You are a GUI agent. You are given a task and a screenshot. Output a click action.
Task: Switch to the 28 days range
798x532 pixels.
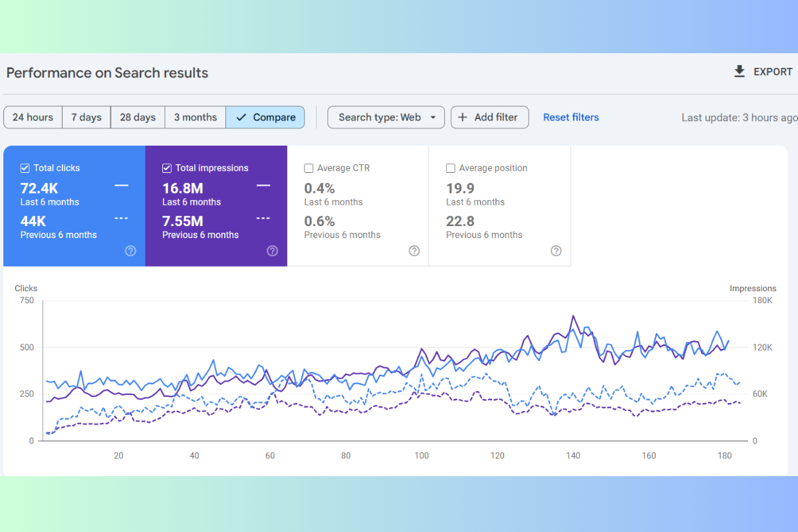tap(138, 117)
